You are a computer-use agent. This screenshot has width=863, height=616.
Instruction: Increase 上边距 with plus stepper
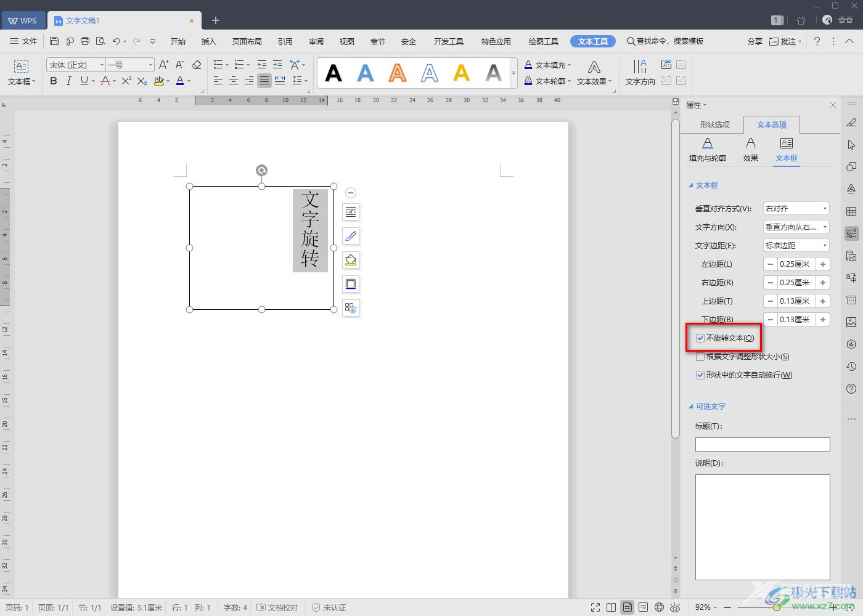[823, 301]
